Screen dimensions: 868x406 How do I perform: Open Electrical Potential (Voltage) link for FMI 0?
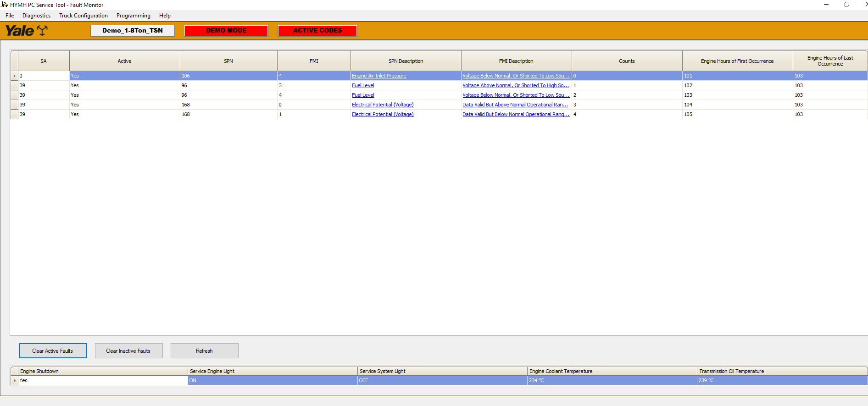click(x=383, y=105)
